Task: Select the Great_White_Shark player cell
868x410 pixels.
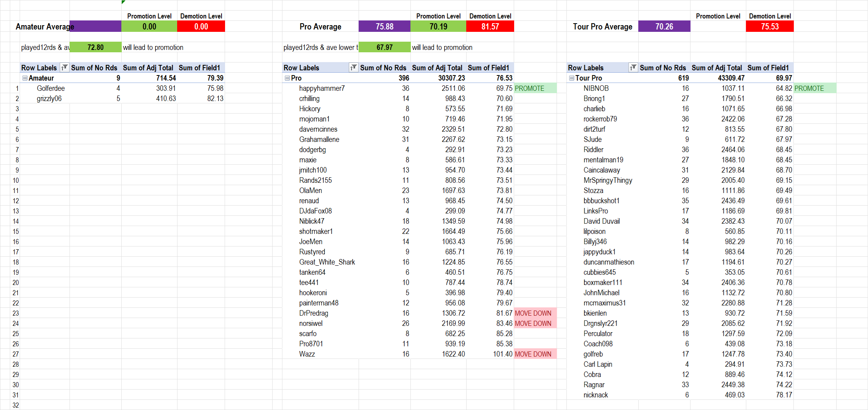Action: [327, 262]
